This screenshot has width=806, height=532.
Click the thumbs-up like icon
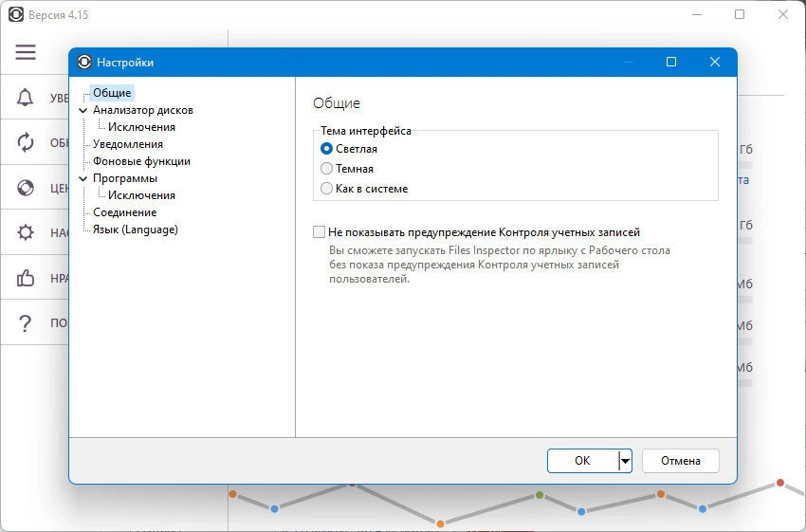[x=26, y=278]
